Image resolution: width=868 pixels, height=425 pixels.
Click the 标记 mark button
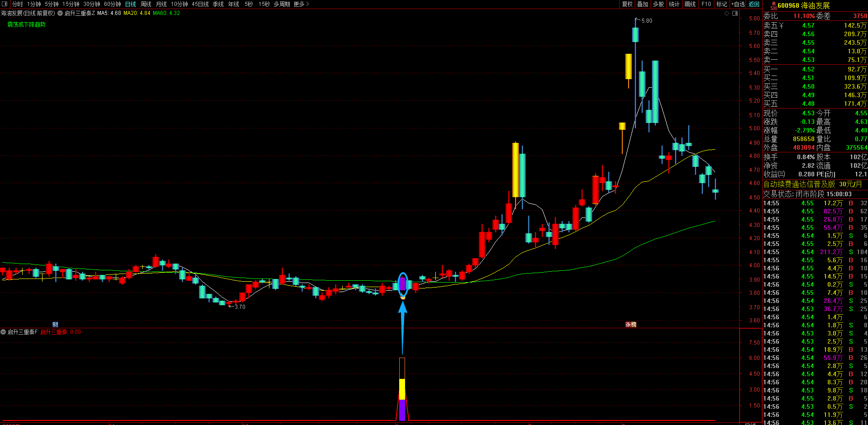(x=722, y=4)
